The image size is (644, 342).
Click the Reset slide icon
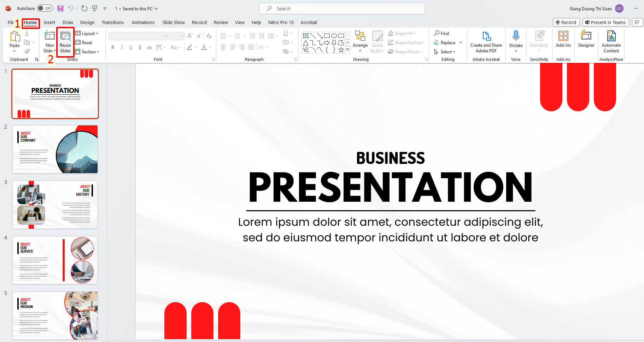pos(78,42)
